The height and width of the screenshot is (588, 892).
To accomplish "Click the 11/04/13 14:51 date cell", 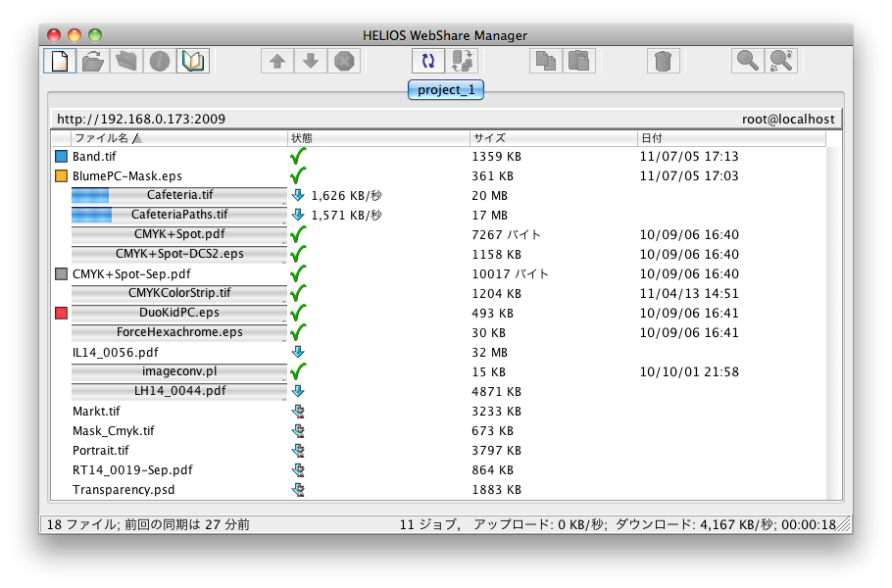I will pos(689,293).
